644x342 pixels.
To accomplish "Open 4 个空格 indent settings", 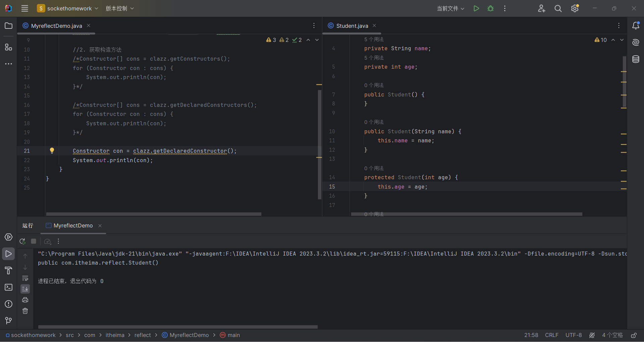I will tap(612, 335).
